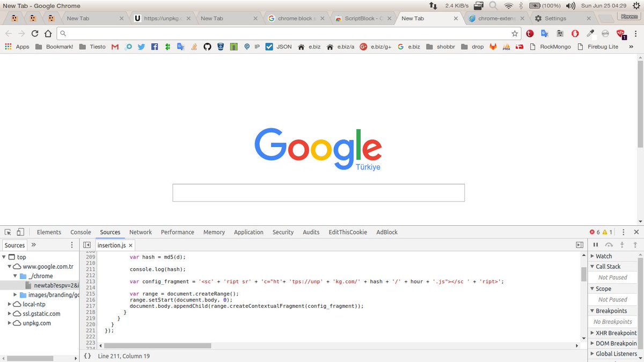This screenshot has width=644, height=362.
Task: Open the GitHub bookmark icon
Action: pyautogui.click(x=207, y=47)
